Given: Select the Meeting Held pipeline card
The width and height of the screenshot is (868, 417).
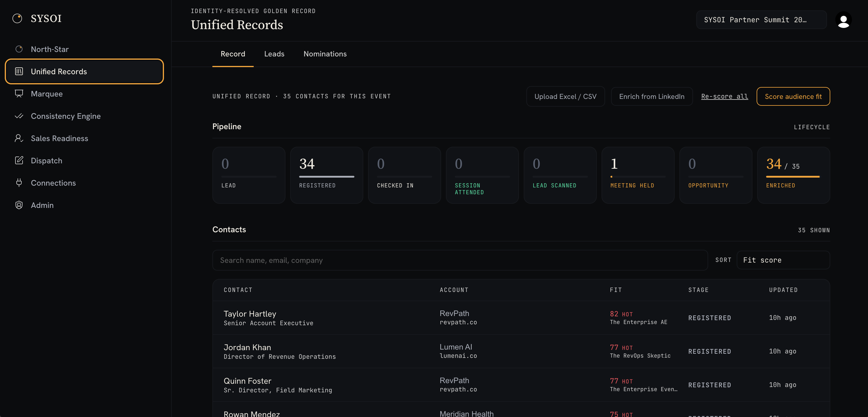Looking at the screenshot, I should click(638, 175).
